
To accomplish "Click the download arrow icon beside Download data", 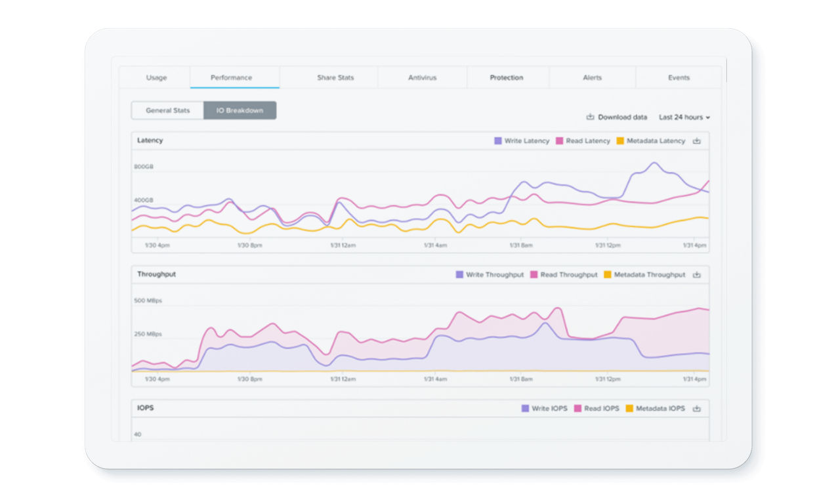I will pyautogui.click(x=589, y=117).
